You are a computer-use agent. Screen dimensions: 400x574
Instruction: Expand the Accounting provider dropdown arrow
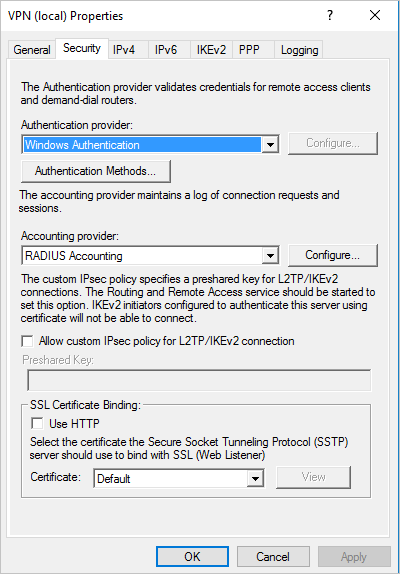click(270, 256)
